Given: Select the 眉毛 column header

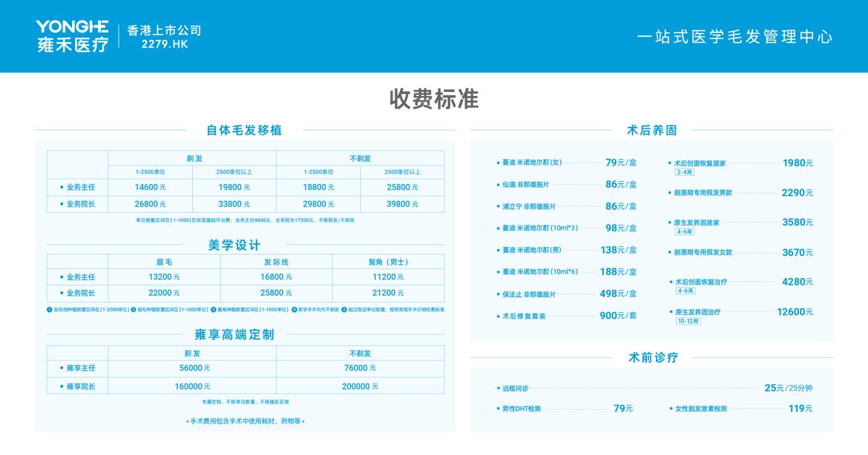Looking at the screenshot, I should (x=164, y=261).
